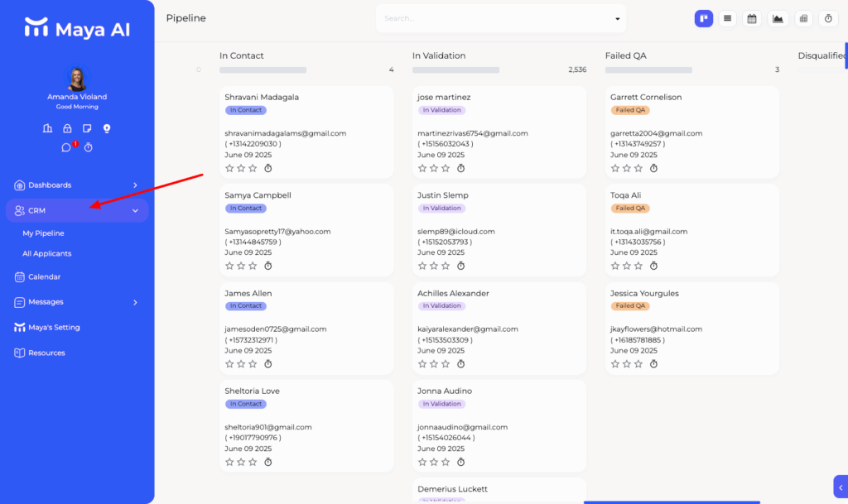Open the sticky note icon in sidebar
The width and height of the screenshot is (848, 504).
86,128
